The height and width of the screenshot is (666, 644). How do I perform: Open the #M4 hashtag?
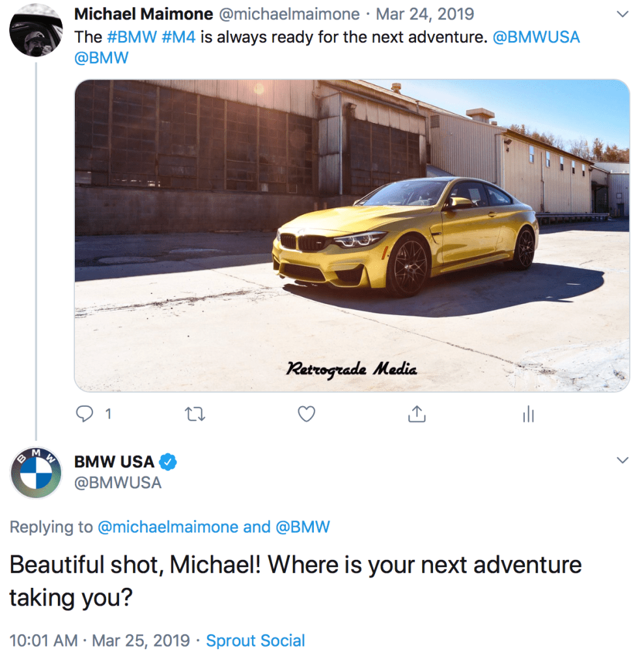coord(178,37)
